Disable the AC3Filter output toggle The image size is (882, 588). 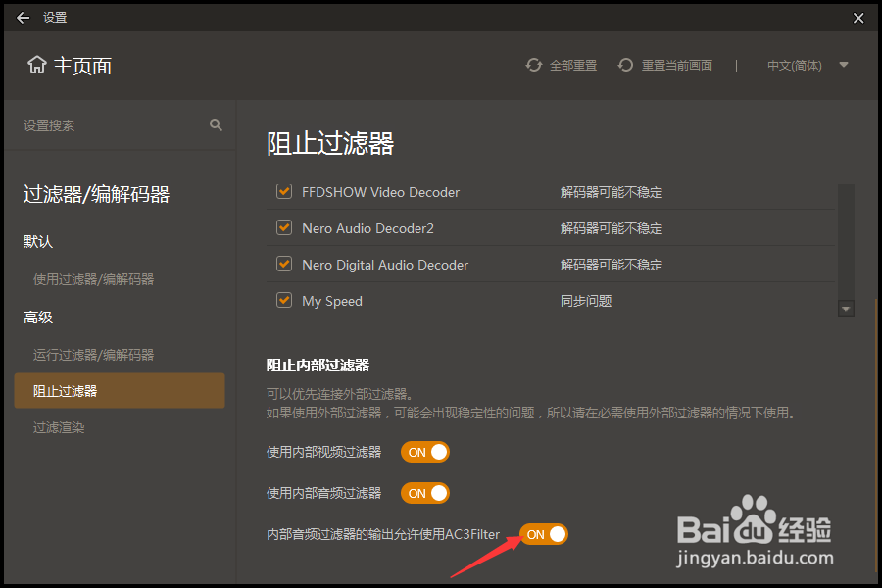coord(543,534)
